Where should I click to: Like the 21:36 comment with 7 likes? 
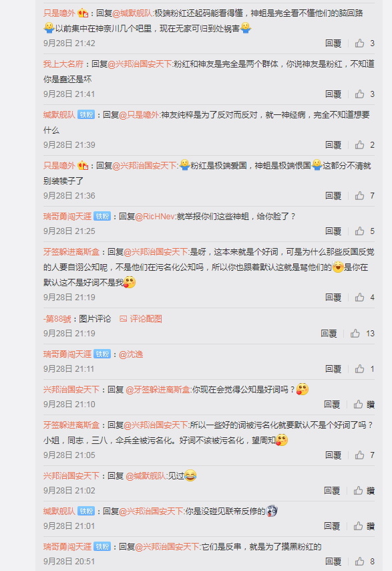coord(360,195)
